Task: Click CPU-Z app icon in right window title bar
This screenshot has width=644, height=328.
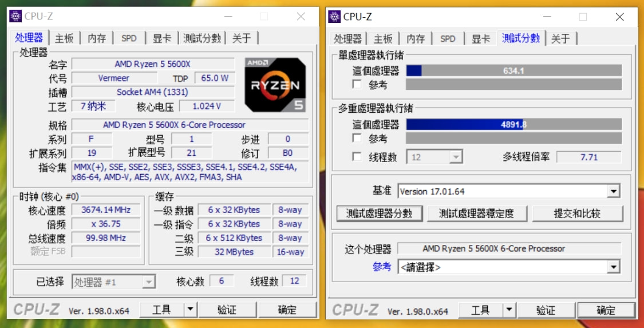Action: click(334, 17)
